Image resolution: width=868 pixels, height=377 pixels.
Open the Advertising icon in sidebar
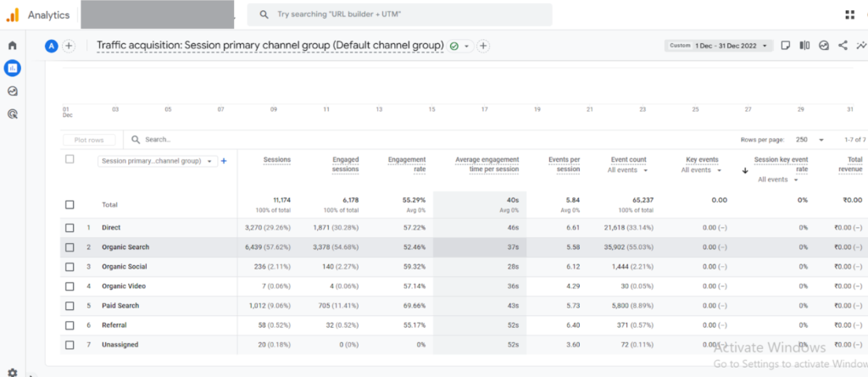13,114
